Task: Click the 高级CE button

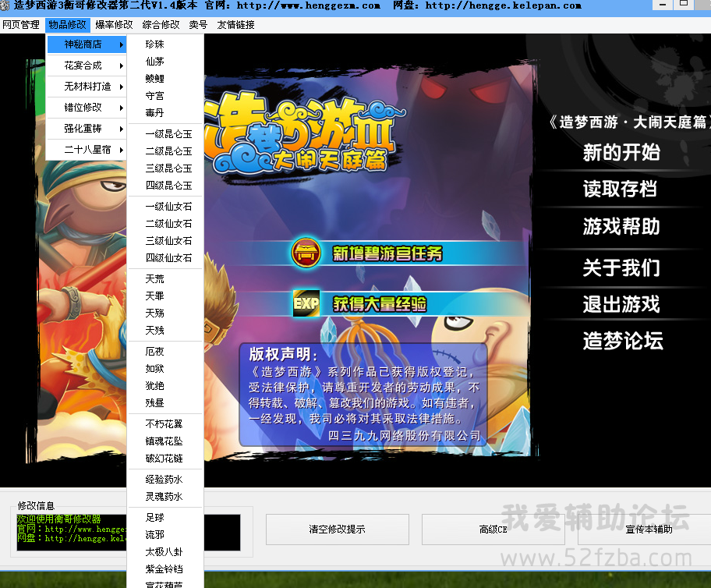Action: 493,529
